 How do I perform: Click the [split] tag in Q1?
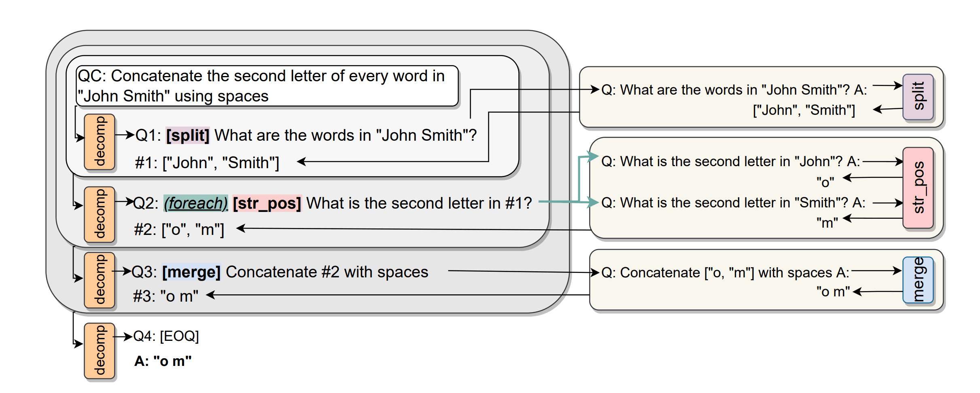pyautogui.click(x=188, y=135)
